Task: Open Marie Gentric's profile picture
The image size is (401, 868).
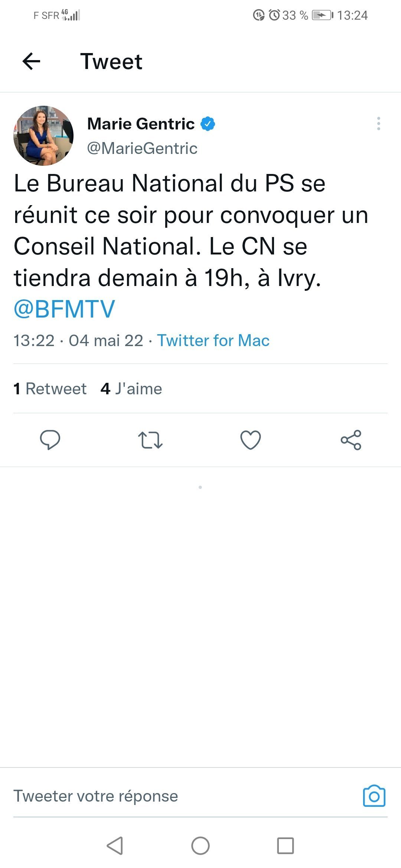Action: click(x=43, y=136)
